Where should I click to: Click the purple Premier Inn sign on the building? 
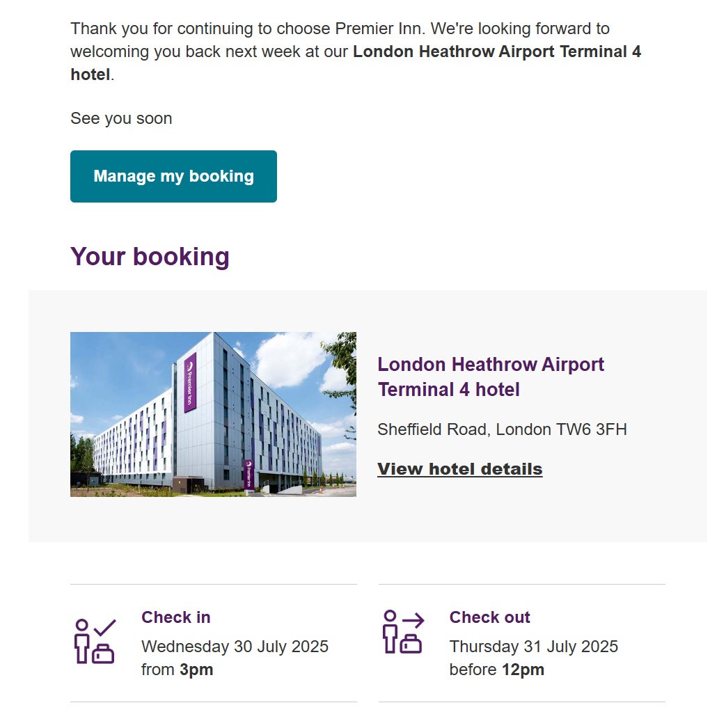tap(190, 382)
